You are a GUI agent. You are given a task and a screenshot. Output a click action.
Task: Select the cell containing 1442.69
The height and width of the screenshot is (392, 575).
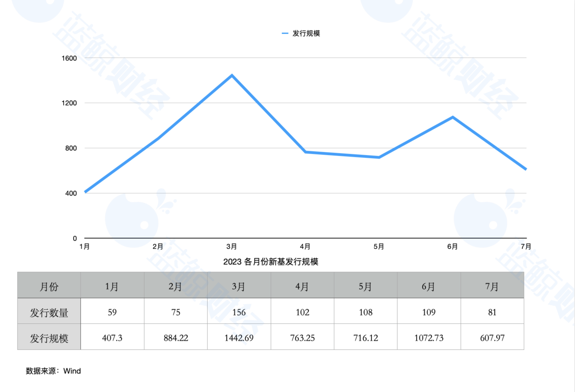point(239,338)
